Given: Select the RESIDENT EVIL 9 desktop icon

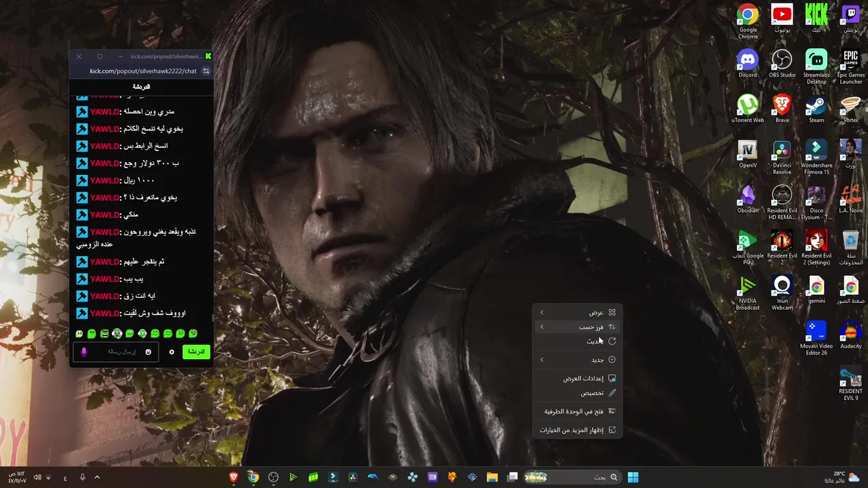Looking at the screenshot, I should 850,383.
